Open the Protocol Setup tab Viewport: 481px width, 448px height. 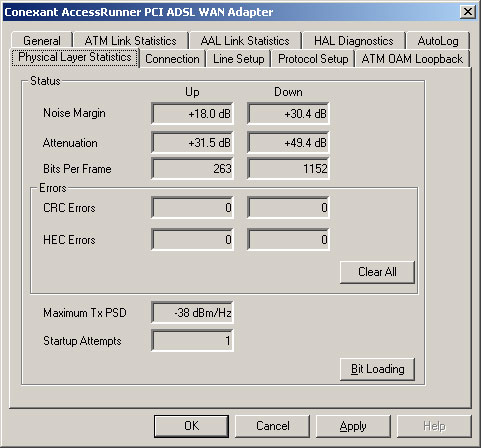point(313,59)
